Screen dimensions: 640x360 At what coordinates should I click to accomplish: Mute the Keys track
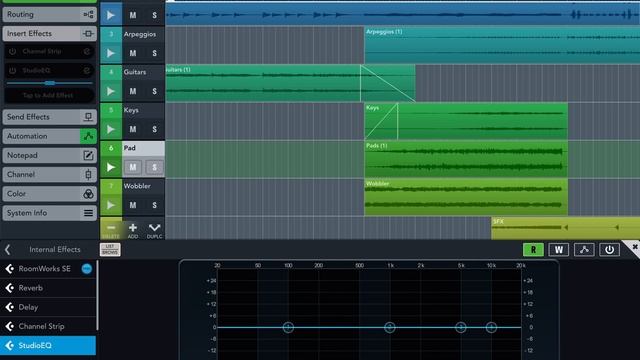(x=133, y=129)
